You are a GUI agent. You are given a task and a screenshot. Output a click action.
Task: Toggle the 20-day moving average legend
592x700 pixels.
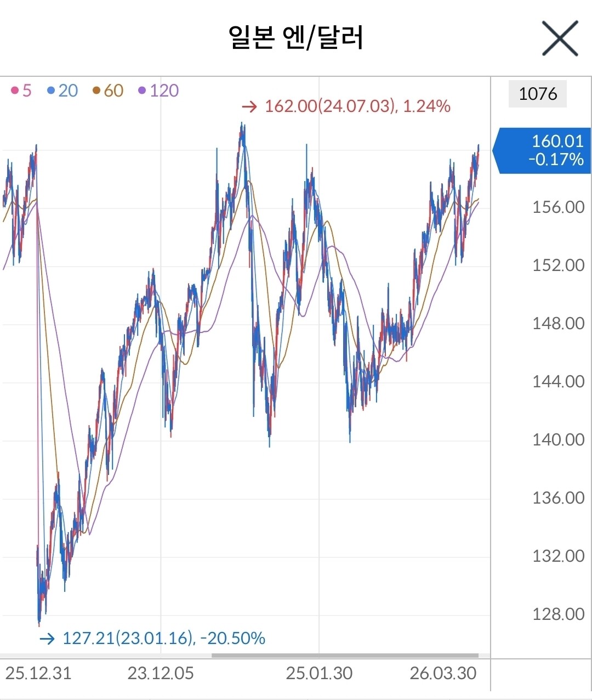tap(62, 91)
